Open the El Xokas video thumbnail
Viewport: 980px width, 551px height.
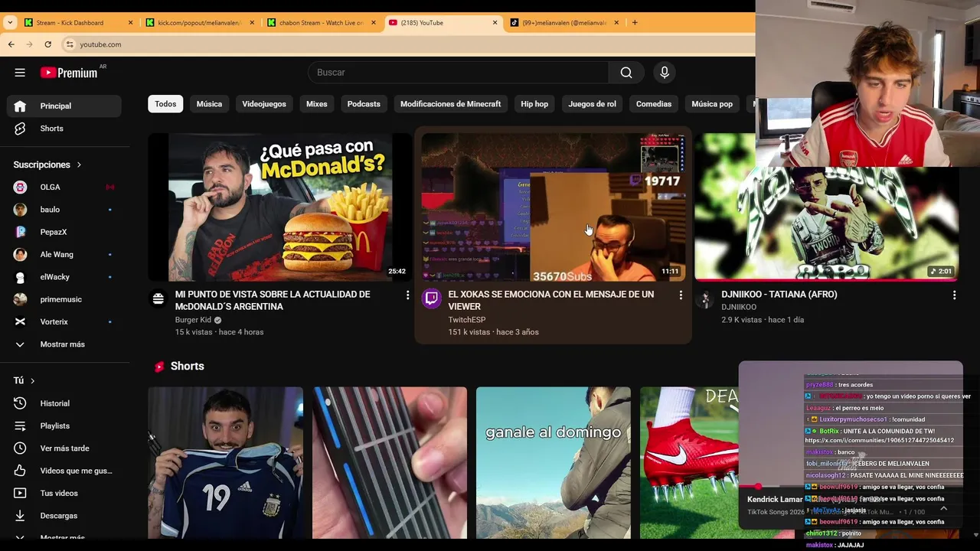point(553,207)
